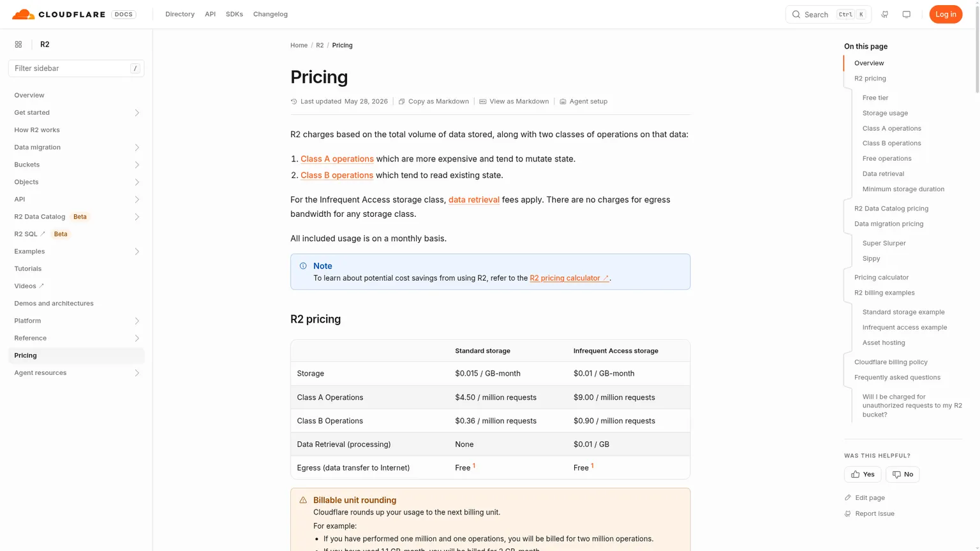Click the external-link arrow beside Videos
Image resolution: width=980 pixels, height=551 pixels.
(41, 286)
